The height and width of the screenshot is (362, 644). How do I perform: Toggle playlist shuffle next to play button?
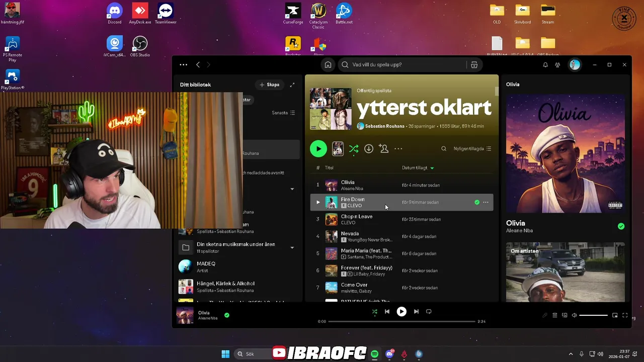point(354,148)
